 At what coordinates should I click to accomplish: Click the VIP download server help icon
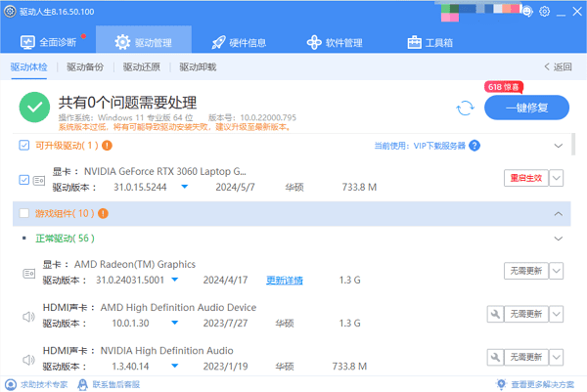click(474, 146)
